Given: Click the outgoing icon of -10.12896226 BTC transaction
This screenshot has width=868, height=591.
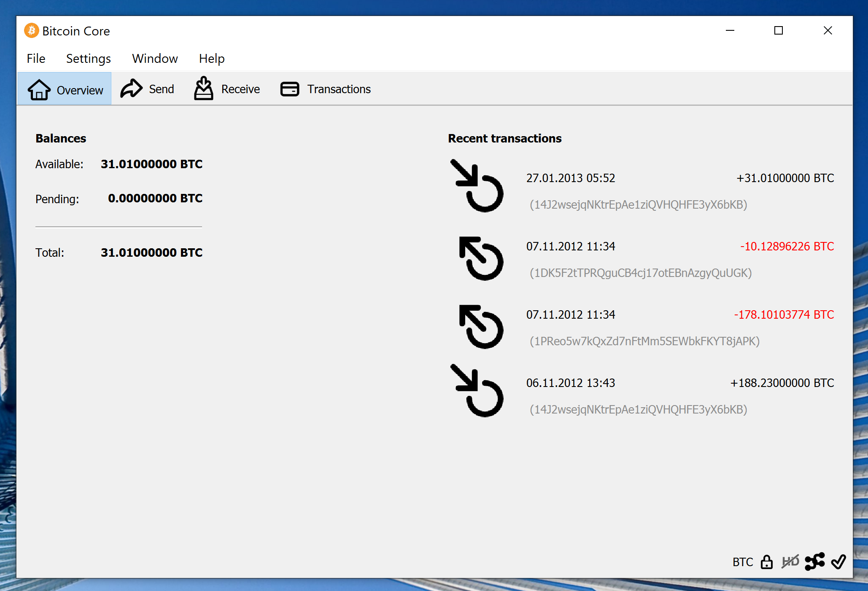Looking at the screenshot, I should tap(480, 258).
